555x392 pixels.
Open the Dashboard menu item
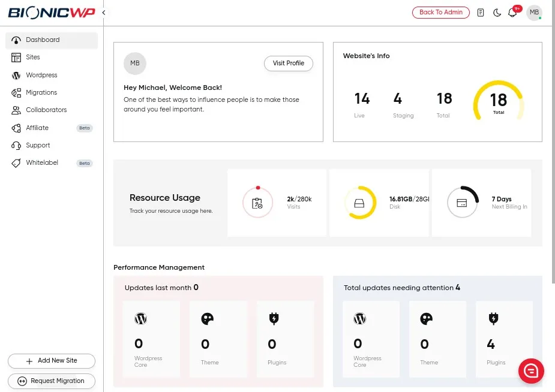[x=52, y=40]
